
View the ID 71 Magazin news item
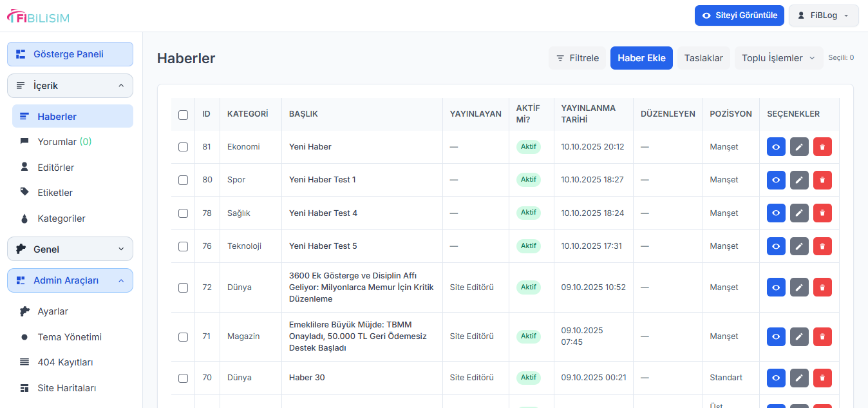point(776,336)
